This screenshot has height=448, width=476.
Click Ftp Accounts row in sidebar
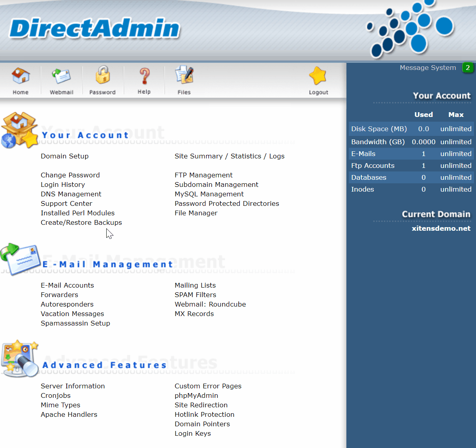pyautogui.click(x=411, y=166)
